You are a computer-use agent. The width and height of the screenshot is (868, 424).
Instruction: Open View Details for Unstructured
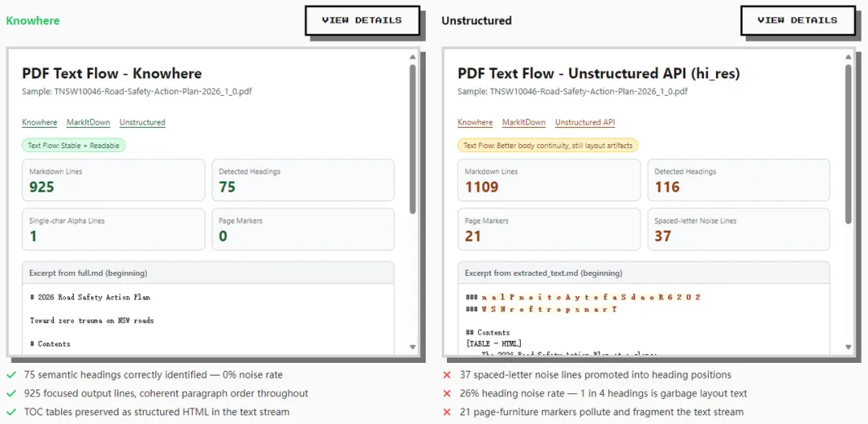(796, 20)
